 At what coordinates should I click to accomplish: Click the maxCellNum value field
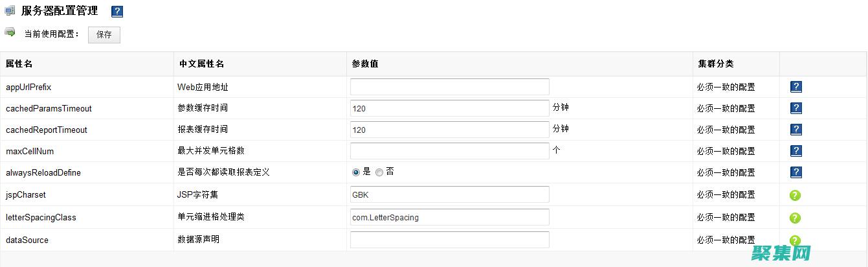point(449,151)
